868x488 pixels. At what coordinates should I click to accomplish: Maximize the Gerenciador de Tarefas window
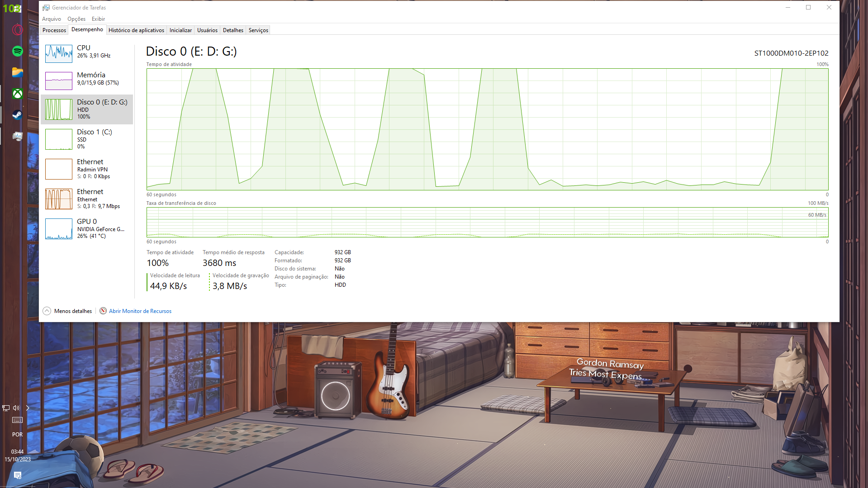808,8
